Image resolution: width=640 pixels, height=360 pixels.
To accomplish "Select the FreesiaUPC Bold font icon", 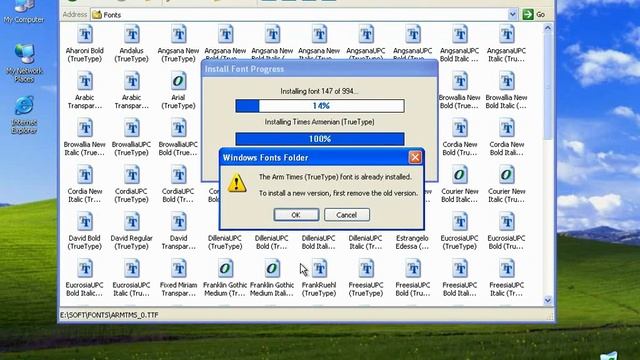I will click(413, 269).
